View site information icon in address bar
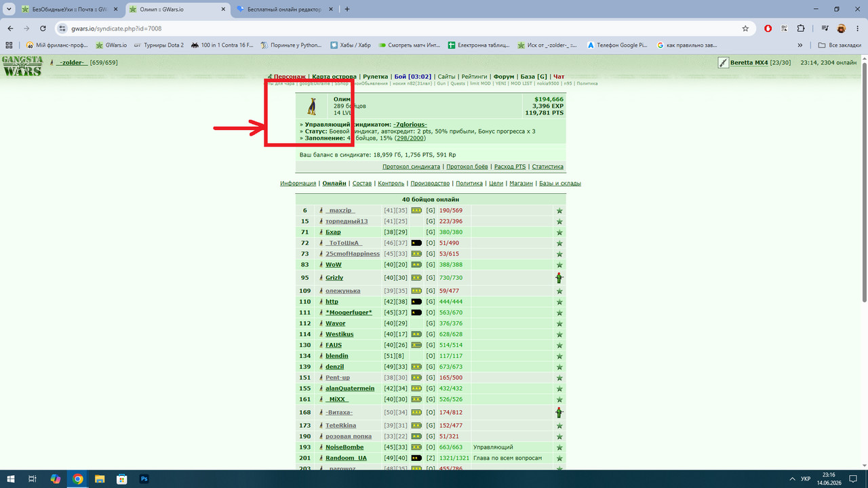This screenshot has width=868, height=488. tap(62, 28)
